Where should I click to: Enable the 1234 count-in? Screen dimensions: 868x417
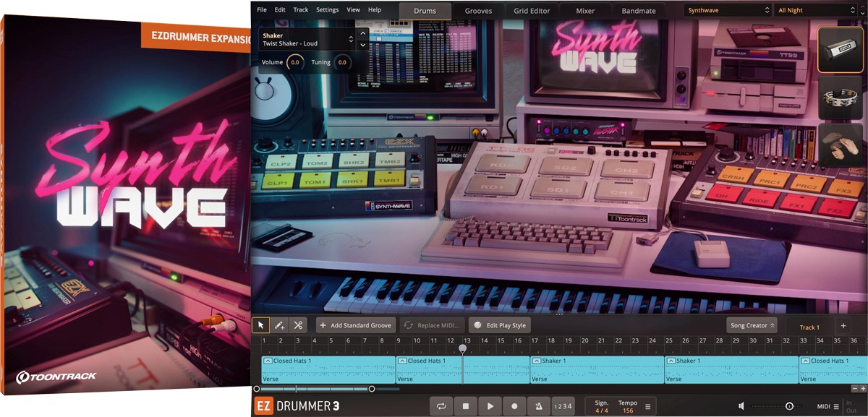[x=563, y=406]
